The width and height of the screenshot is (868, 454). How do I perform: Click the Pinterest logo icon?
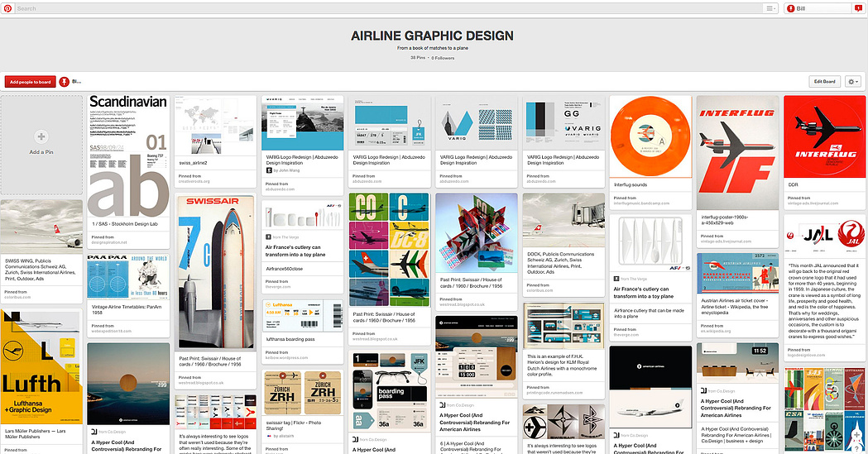(7, 8)
